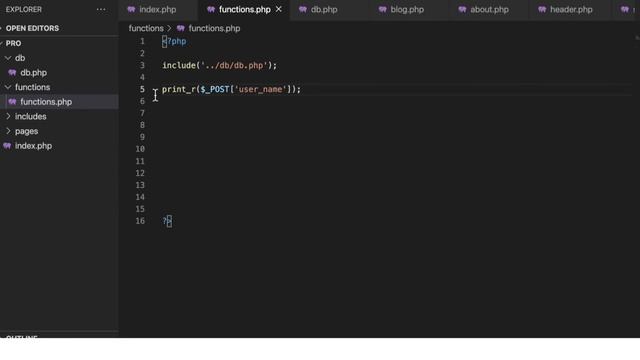Click the $_POST variable
The height and width of the screenshot is (360, 640).
[215, 89]
